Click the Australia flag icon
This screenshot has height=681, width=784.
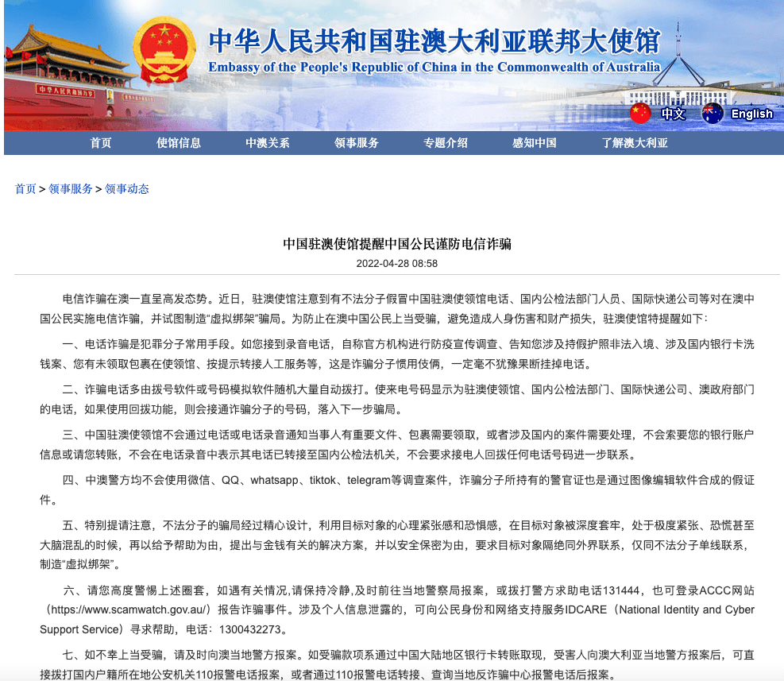[712, 114]
